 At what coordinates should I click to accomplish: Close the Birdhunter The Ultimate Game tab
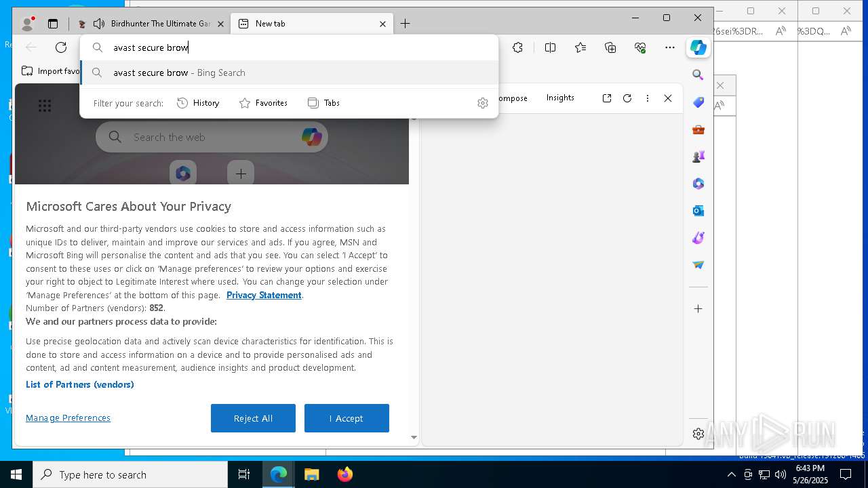pos(220,24)
